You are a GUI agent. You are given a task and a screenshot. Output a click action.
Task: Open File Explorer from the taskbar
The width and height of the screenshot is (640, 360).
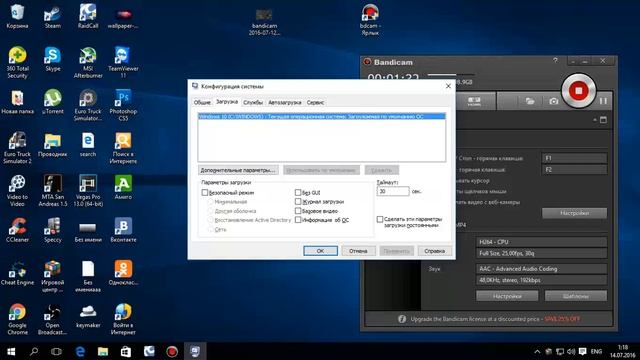point(103,351)
